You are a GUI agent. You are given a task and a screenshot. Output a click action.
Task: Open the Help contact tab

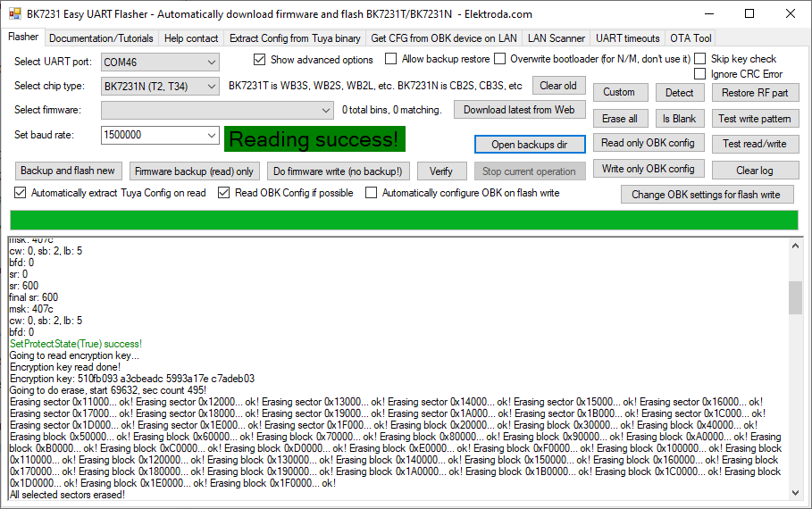[x=191, y=38]
